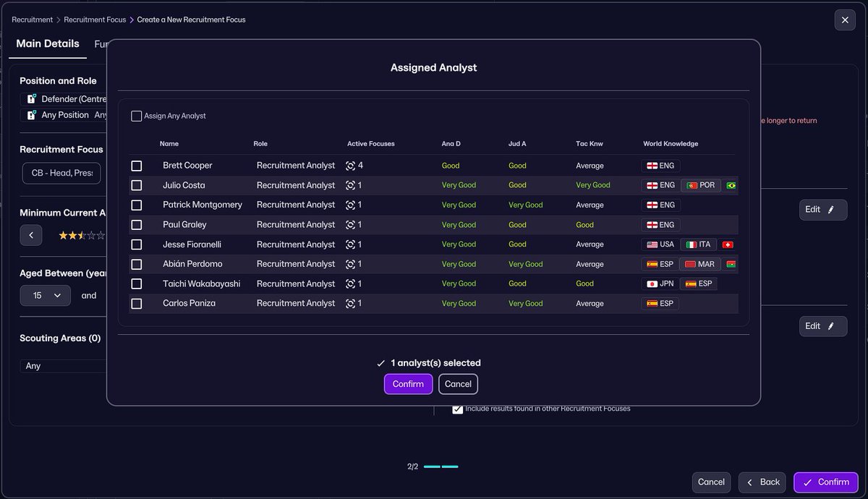Viewport: 868px width, 499px height.
Task: Select the Carlos Paniza checkbox
Action: click(136, 304)
